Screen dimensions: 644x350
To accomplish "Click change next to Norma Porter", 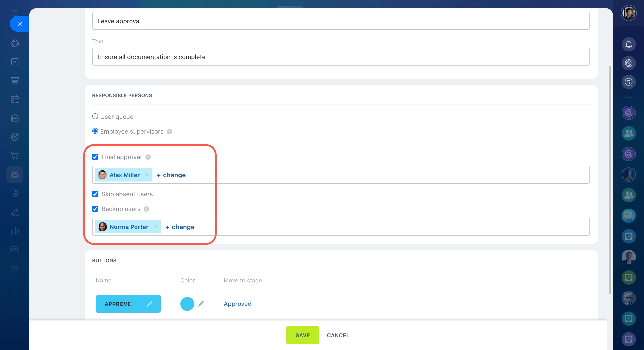I will coord(180,227).
